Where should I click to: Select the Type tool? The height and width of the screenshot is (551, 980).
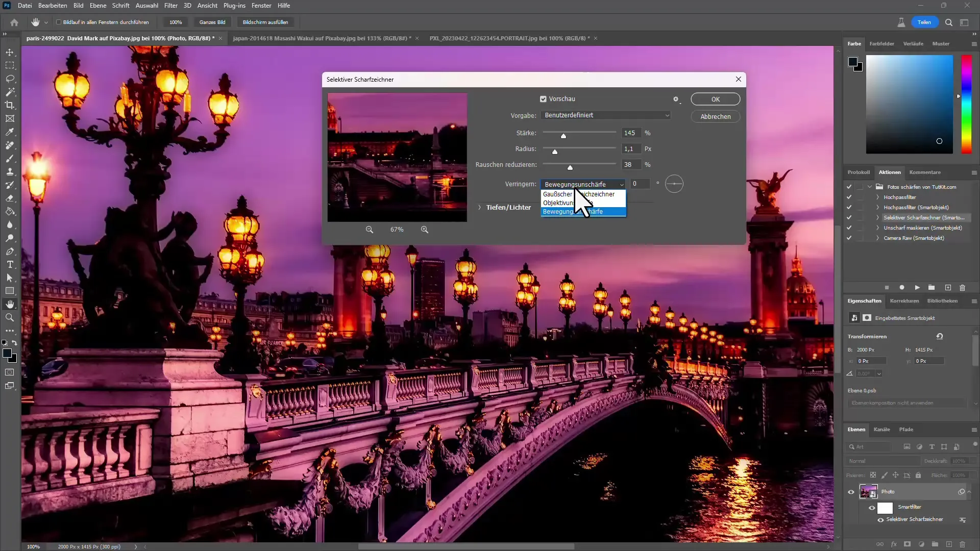coord(10,264)
